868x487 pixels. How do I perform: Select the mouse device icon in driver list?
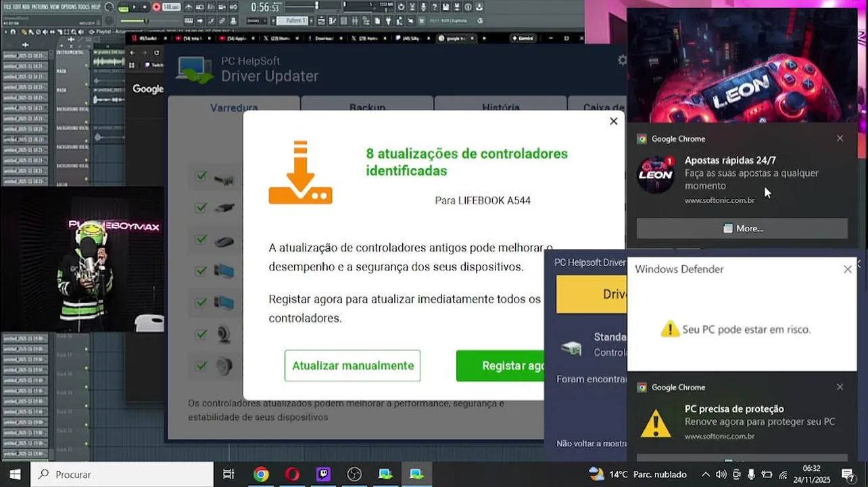[224, 240]
